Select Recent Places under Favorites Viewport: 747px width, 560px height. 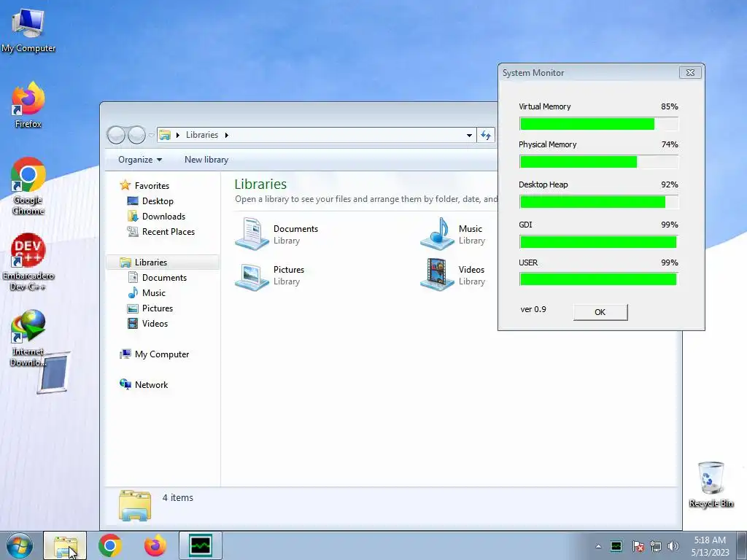click(x=161, y=231)
